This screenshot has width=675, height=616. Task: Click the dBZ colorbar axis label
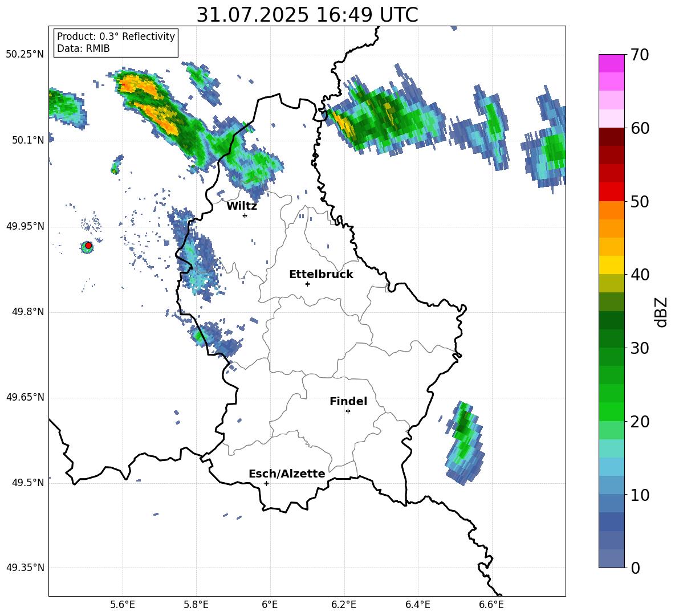pos(661,312)
